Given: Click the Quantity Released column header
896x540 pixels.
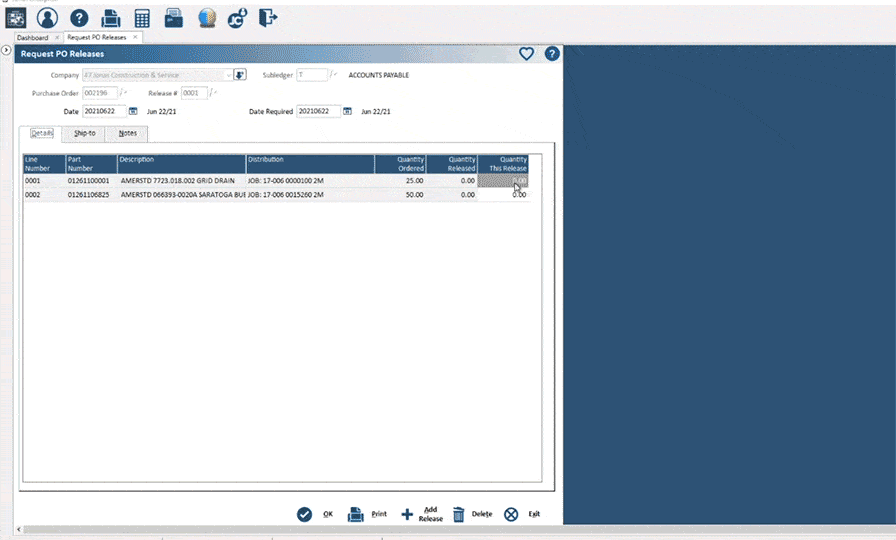Looking at the screenshot, I should pos(451,164).
